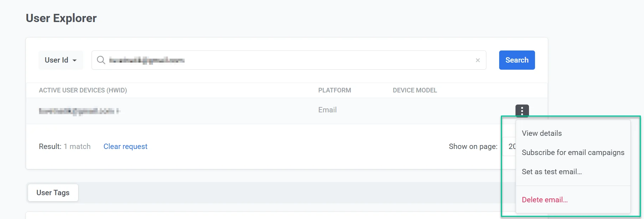Choose Subscribe for email campaigns
The width and height of the screenshot is (644, 219).
[573, 153]
